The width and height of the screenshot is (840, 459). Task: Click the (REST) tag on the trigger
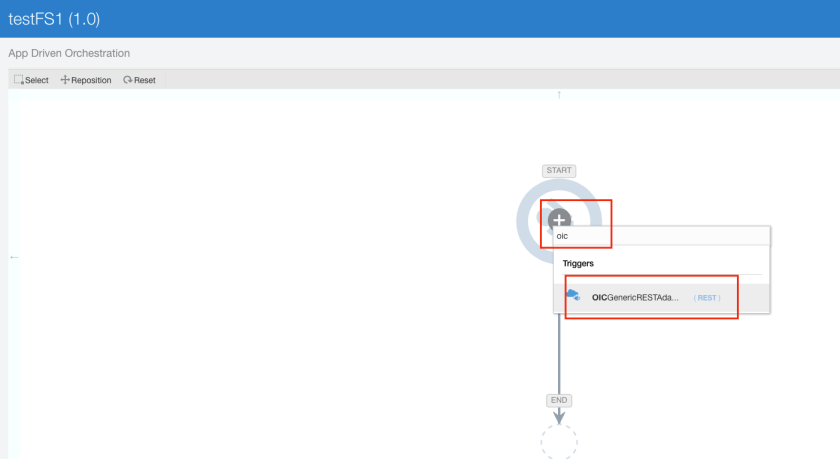(x=706, y=297)
